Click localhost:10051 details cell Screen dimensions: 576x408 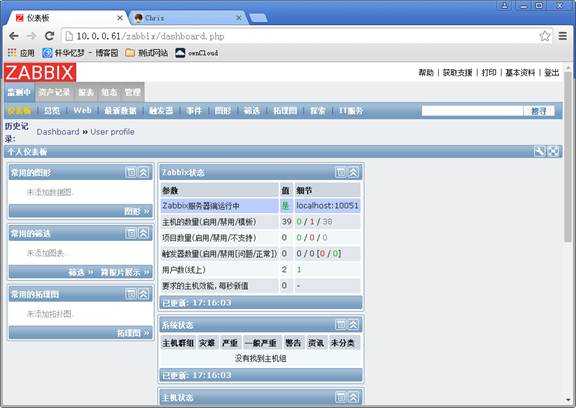(x=327, y=205)
